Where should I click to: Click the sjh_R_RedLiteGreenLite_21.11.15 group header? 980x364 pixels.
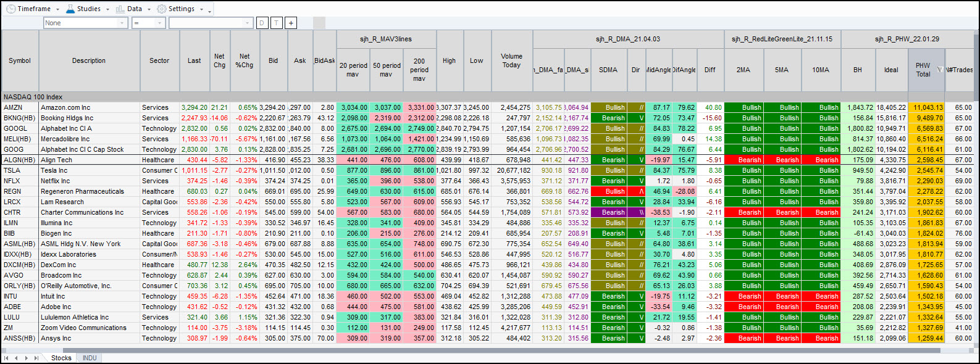[782, 39]
